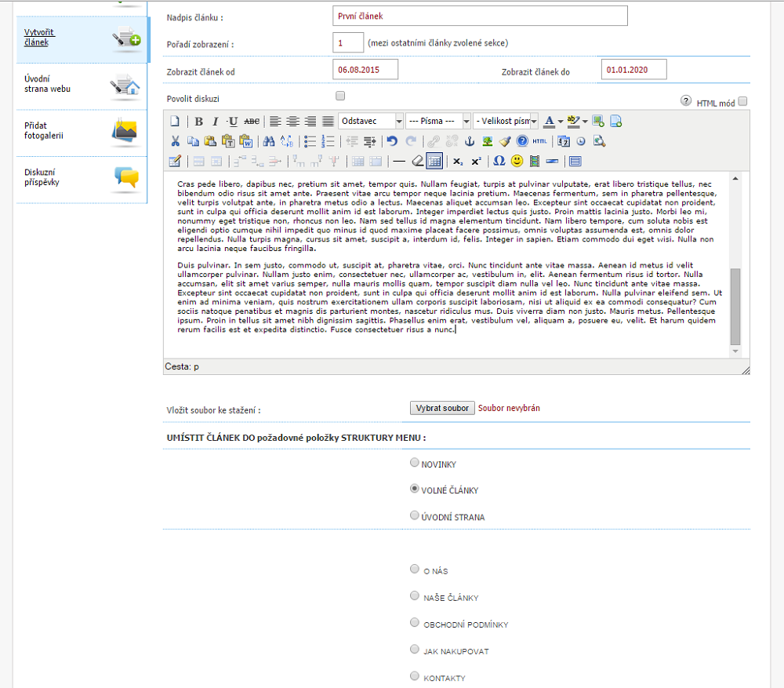The height and width of the screenshot is (688, 784).
Task: Apply the highlight background color swatch
Action: [x=574, y=121]
